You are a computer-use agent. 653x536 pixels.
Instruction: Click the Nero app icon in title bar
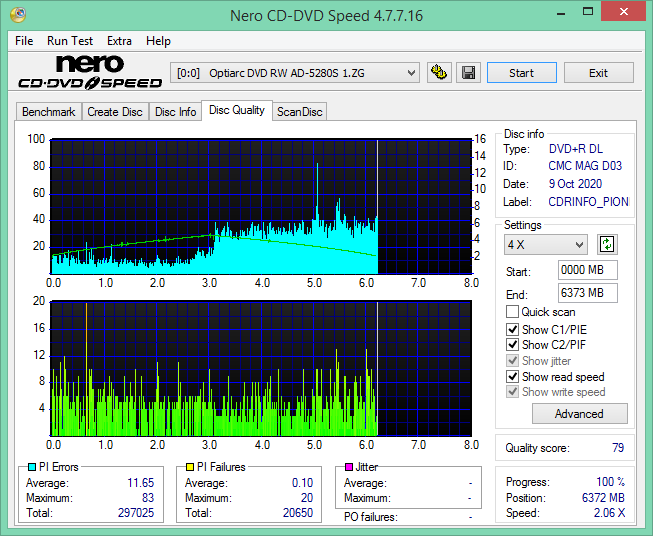coord(18,15)
